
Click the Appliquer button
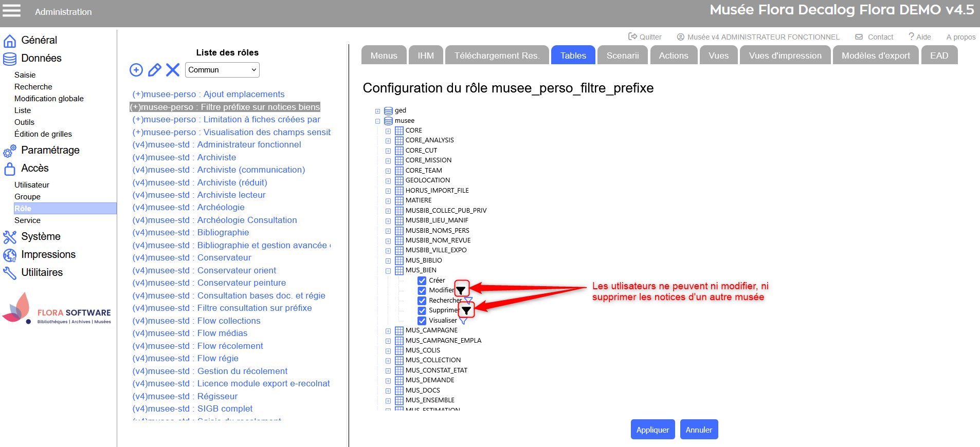652,430
